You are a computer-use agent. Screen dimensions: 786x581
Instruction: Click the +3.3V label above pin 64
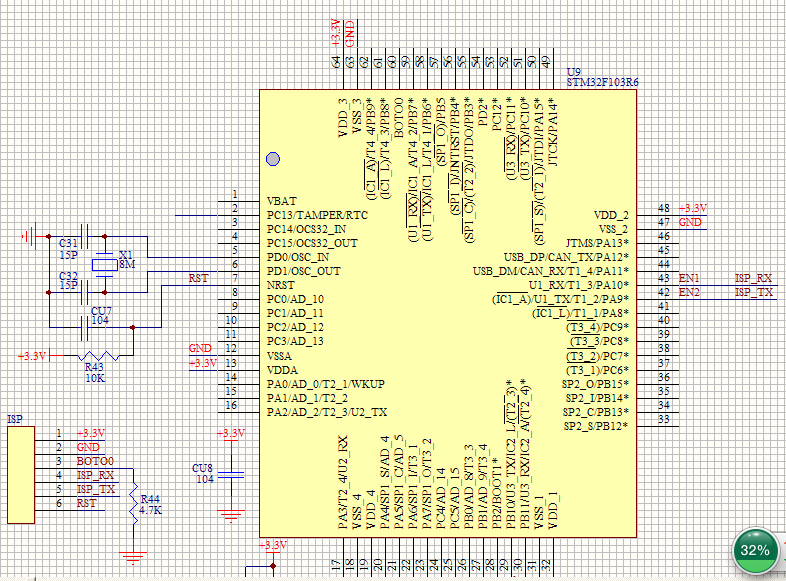(x=336, y=33)
